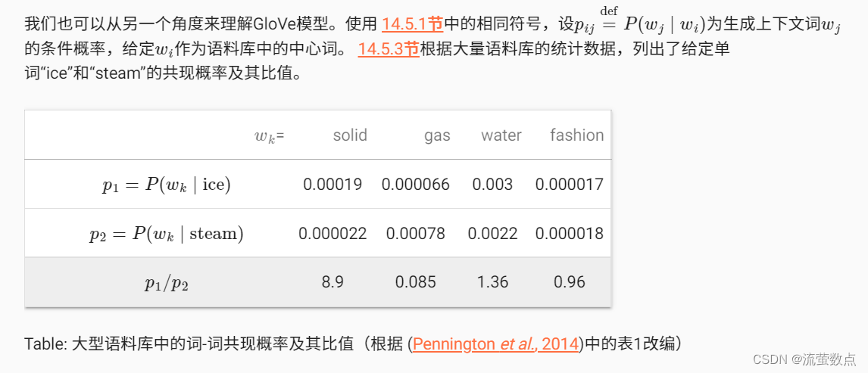Click the "solid" column header
Image resolution: width=868 pixels, height=373 pixels.
click(350, 135)
